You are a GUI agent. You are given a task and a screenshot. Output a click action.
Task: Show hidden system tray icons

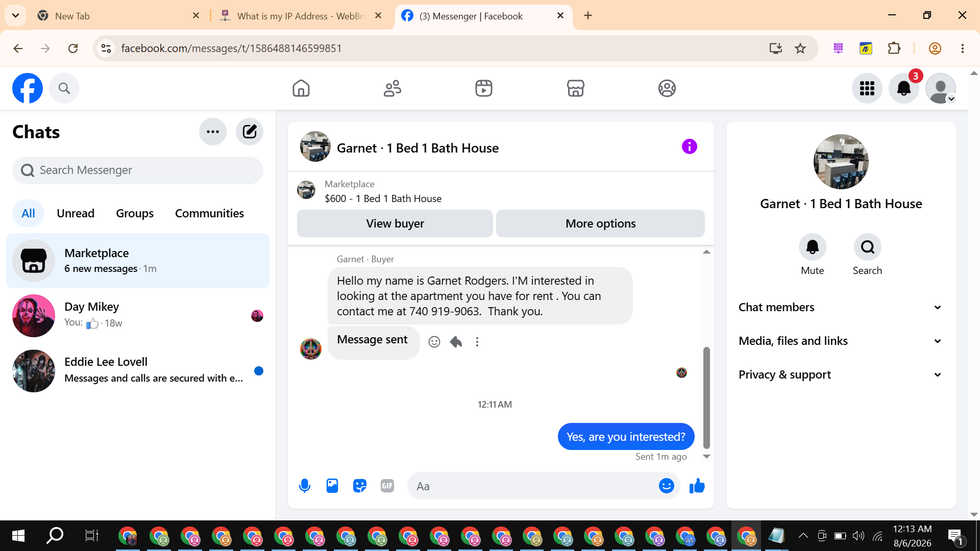click(x=803, y=536)
